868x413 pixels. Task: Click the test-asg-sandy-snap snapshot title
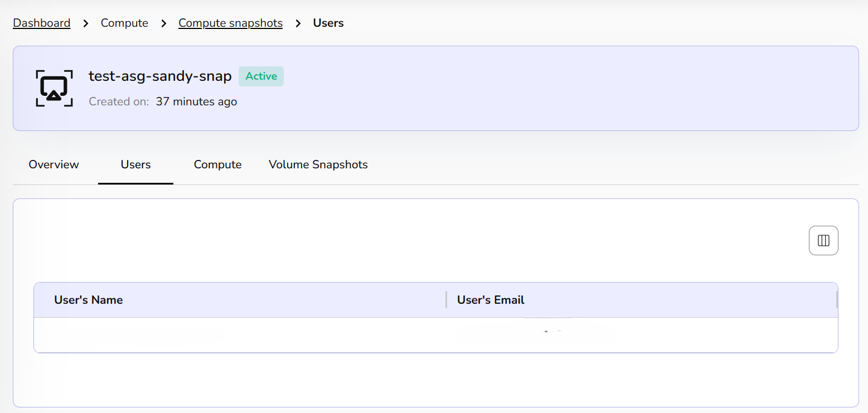tap(160, 76)
